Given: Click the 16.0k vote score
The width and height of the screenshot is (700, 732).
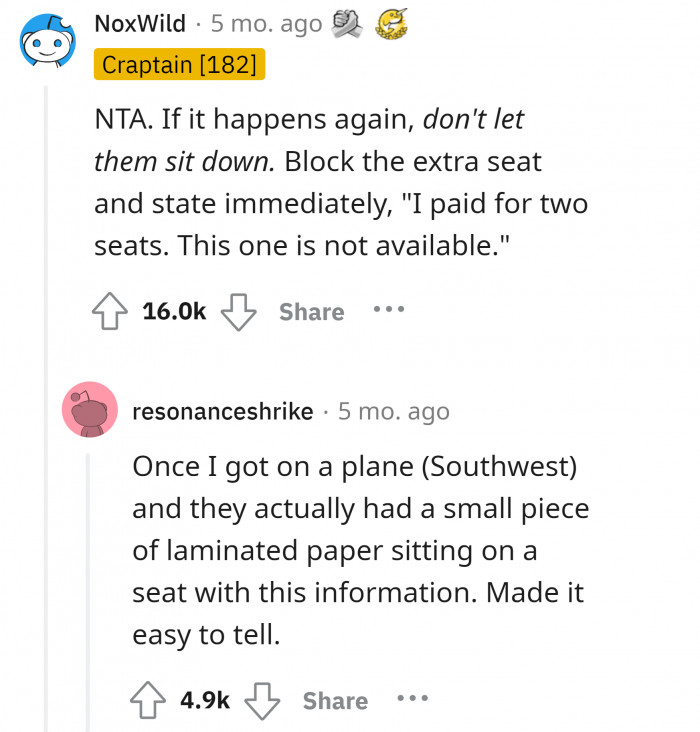Looking at the screenshot, I should (174, 312).
